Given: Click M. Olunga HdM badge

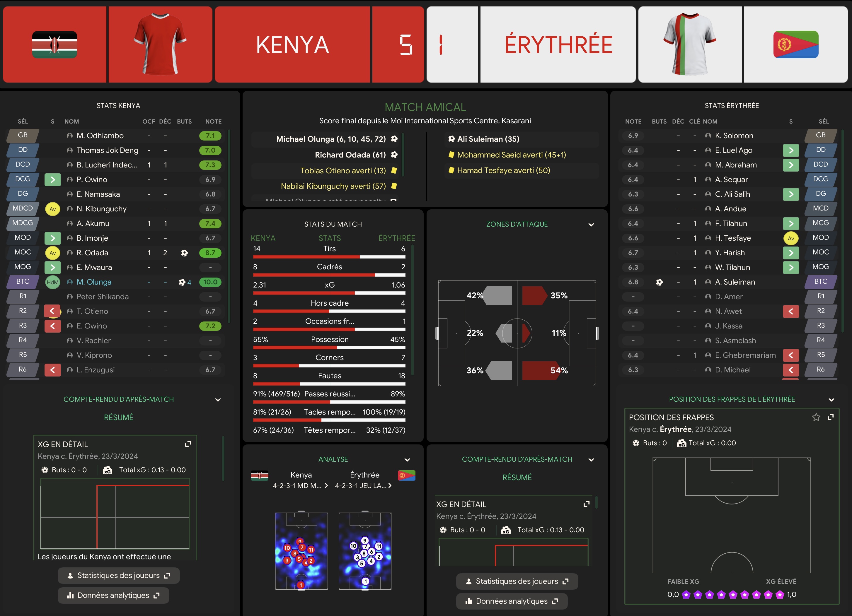Looking at the screenshot, I should 53,282.
